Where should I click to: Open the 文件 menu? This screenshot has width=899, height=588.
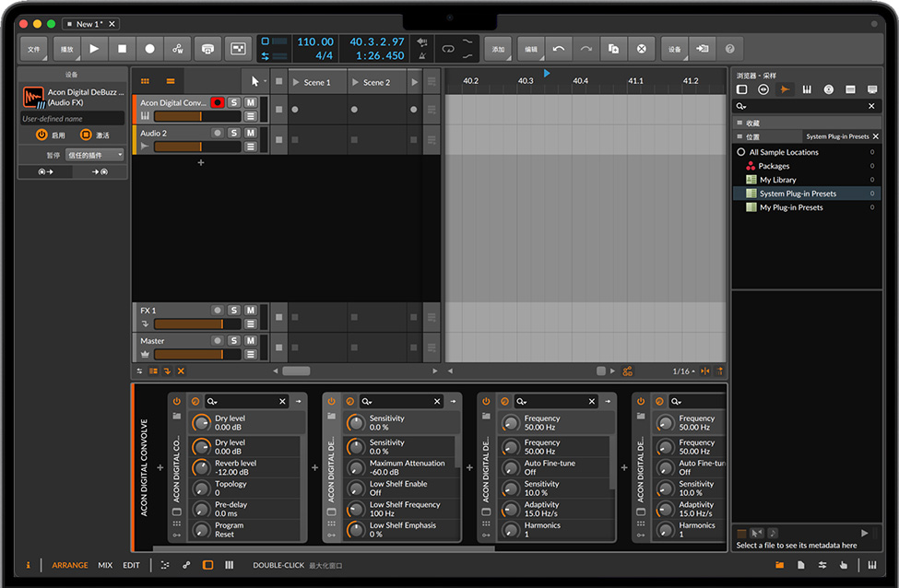[34, 49]
